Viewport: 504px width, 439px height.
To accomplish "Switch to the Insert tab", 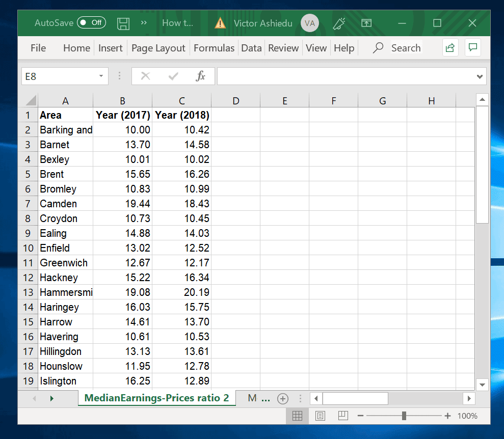I will (110, 48).
